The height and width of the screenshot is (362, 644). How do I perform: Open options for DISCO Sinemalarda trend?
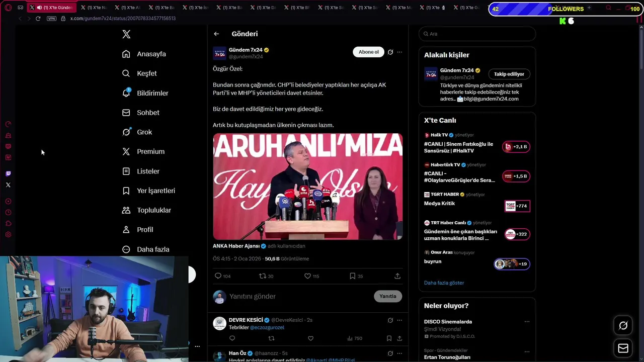(527, 322)
